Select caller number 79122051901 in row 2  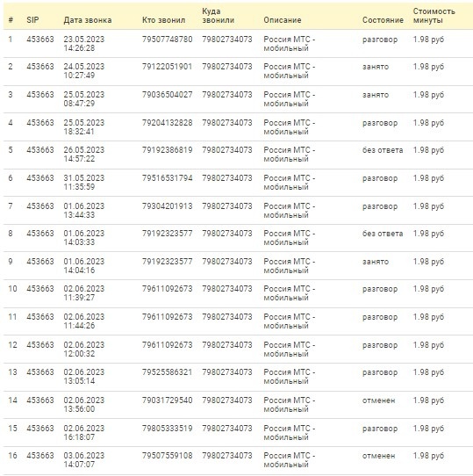click(167, 67)
